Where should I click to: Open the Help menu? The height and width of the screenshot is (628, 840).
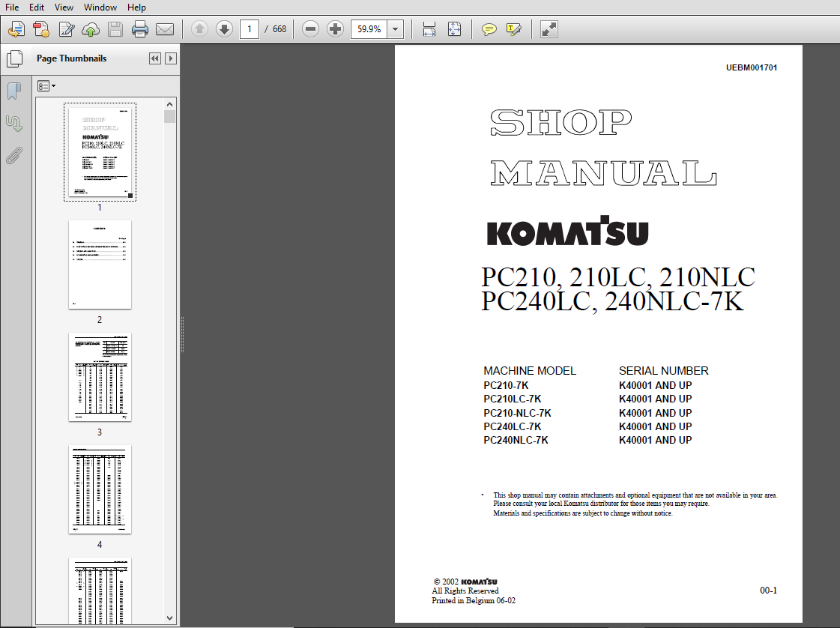coord(136,7)
